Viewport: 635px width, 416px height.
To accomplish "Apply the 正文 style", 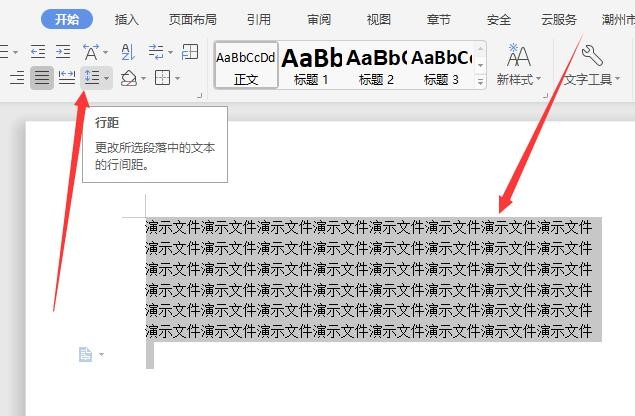I will (245, 65).
